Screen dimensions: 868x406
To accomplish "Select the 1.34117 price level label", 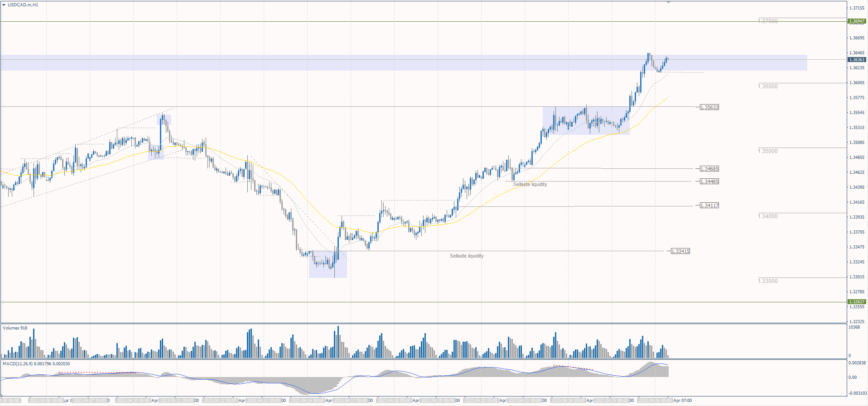I will [x=709, y=205].
